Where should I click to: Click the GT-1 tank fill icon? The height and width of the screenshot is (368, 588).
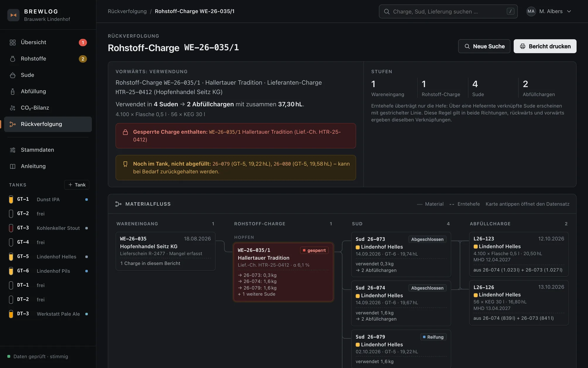pyautogui.click(x=11, y=199)
